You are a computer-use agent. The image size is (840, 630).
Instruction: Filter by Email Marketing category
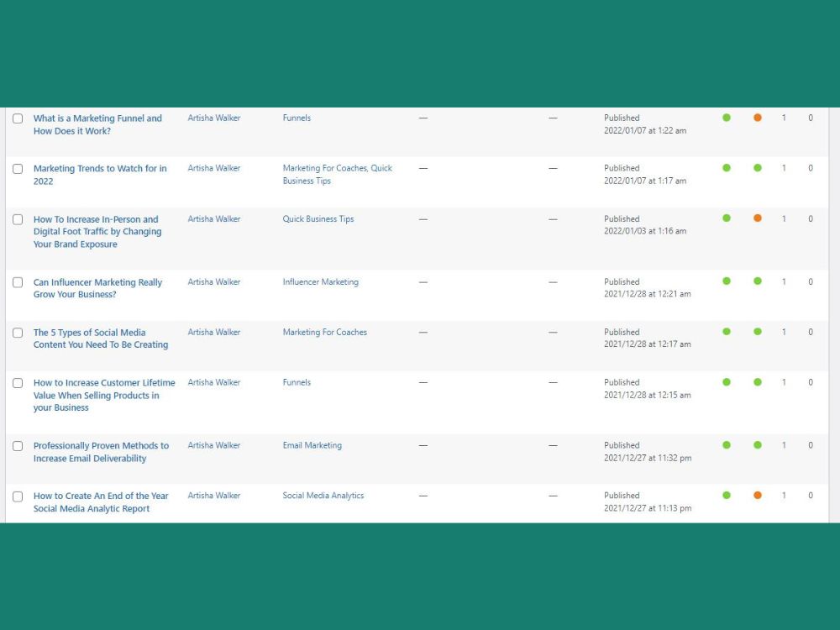(312, 445)
